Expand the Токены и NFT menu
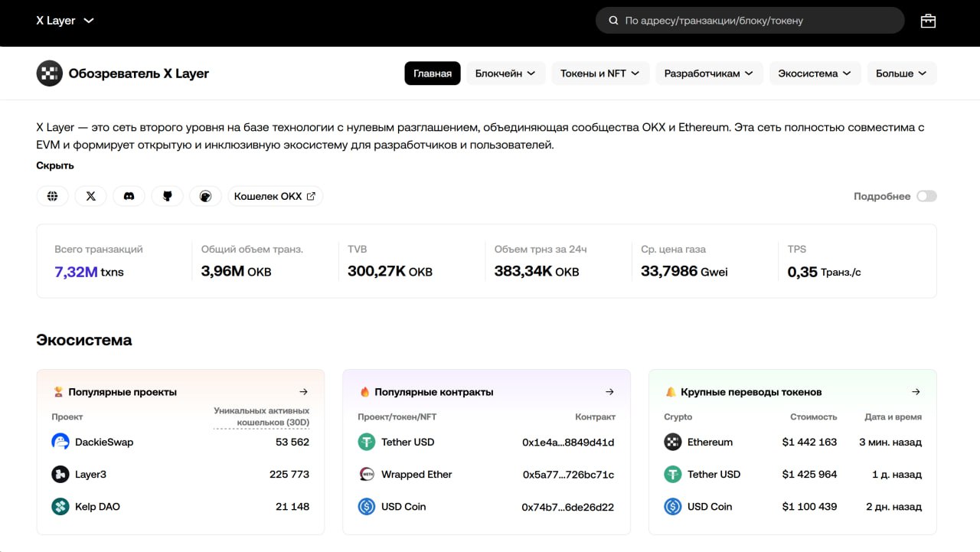Image resolution: width=980 pixels, height=552 pixels. [600, 73]
